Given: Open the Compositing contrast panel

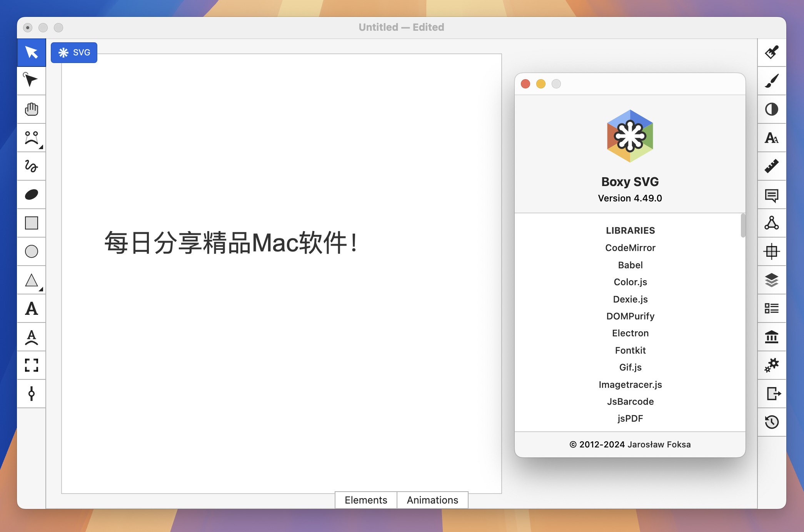Looking at the screenshot, I should pos(772,109).
